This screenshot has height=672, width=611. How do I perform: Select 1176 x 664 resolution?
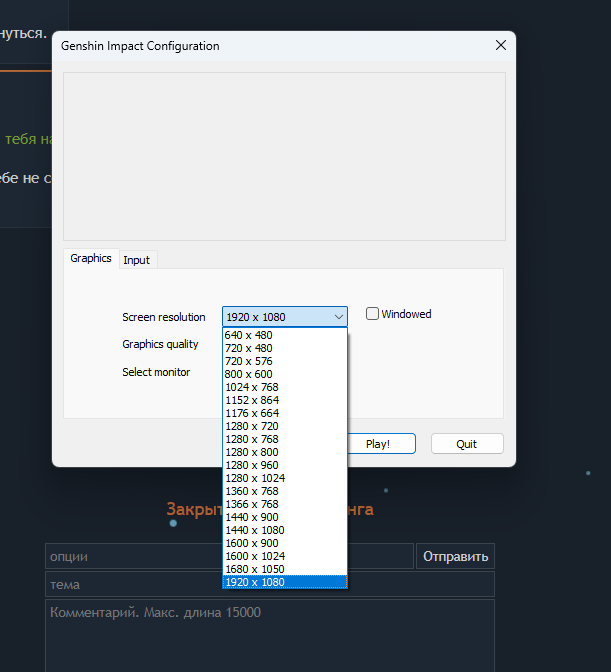(285, 413)
